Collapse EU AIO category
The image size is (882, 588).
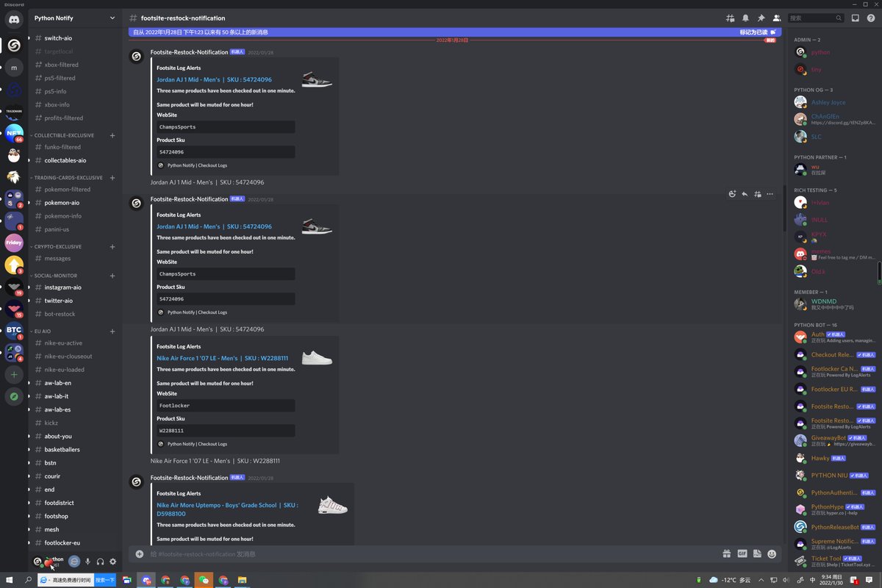42,331
